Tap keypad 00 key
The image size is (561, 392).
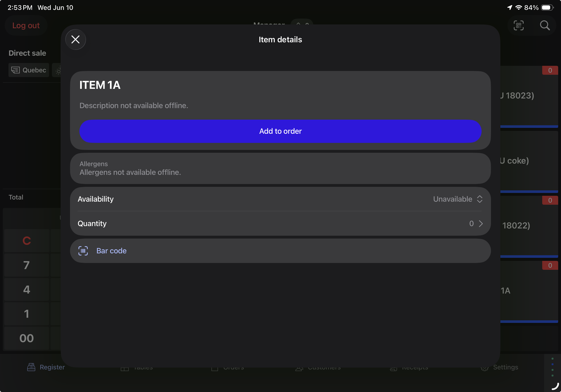point(27,338)
